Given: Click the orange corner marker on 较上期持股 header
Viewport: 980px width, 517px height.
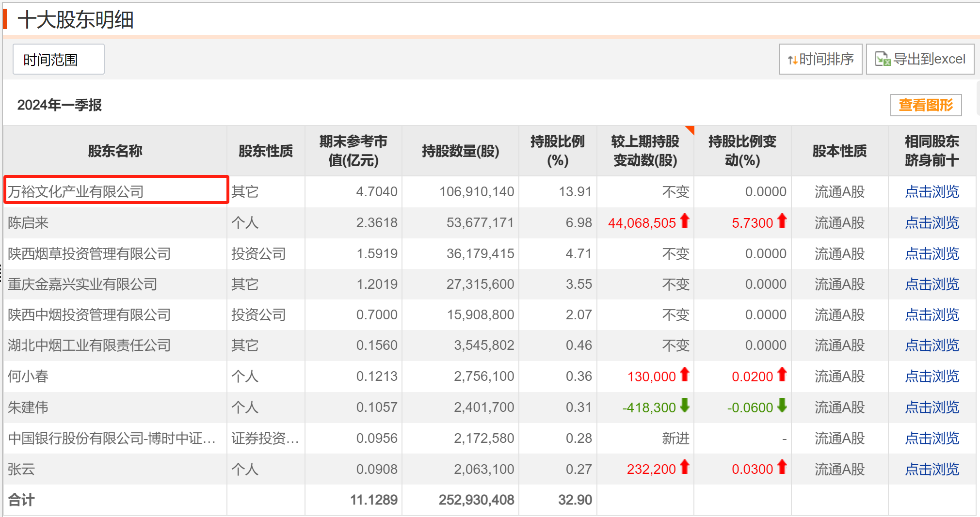Looking at the screenshot, I should [690, 129].
